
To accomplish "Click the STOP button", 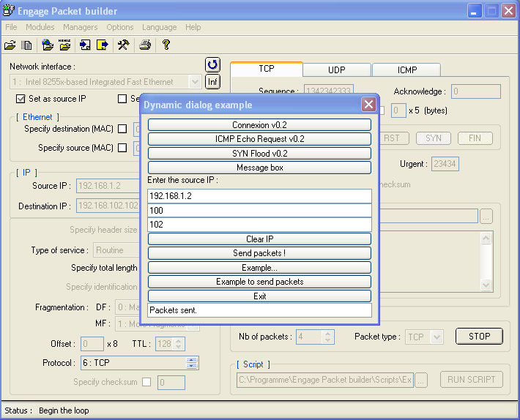I will [x=479, y=337].
